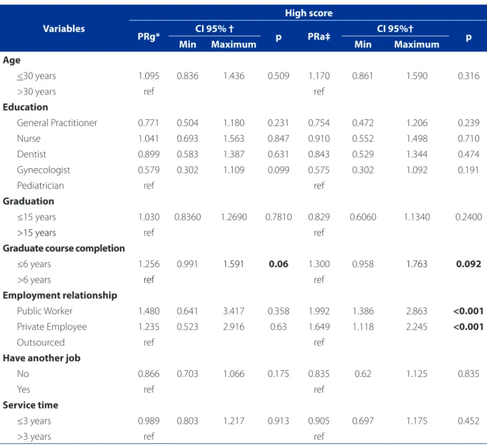The width and height of the screenshot is (487, 448).
Task: Click 'Graduate course completion' heading
Action: (64, 249)
